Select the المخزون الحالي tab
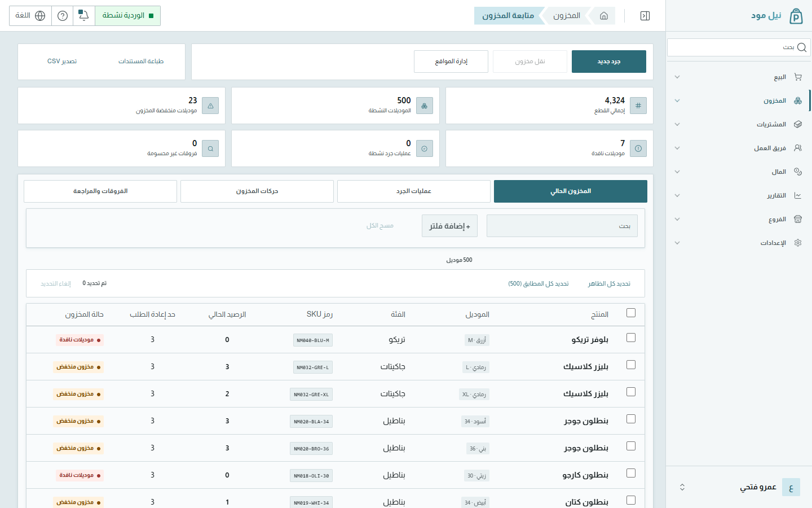This screenshot has width=812, height=508. tap(571, 191)
